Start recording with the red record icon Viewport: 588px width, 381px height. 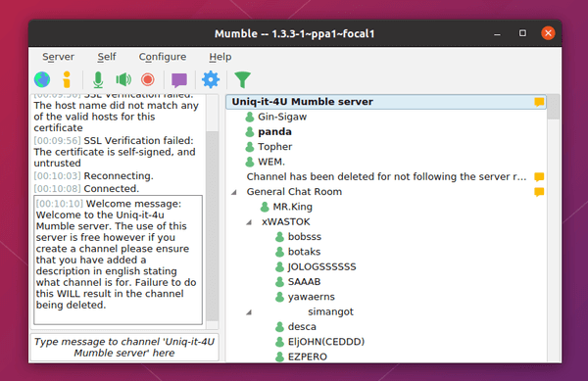(x=148, y=79)
